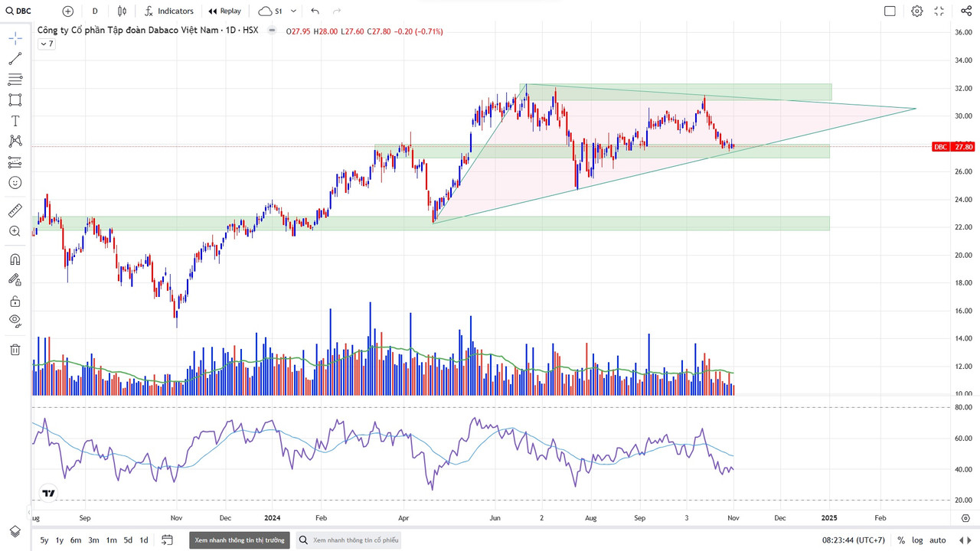Toggle percent scale mode
Screen dimensions: 980x551
[901, 540]
